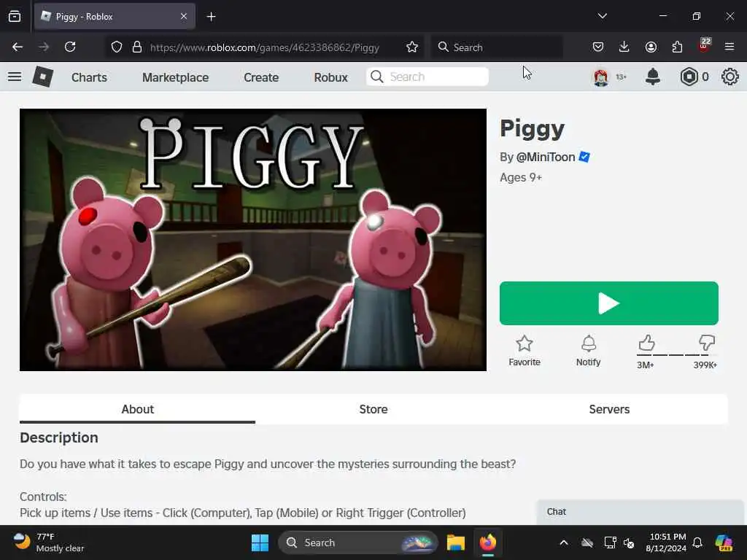This screenshot has height=560, width=747.
Task: Click the 399K+ dislikes count
Action: (x=705, y=365)
